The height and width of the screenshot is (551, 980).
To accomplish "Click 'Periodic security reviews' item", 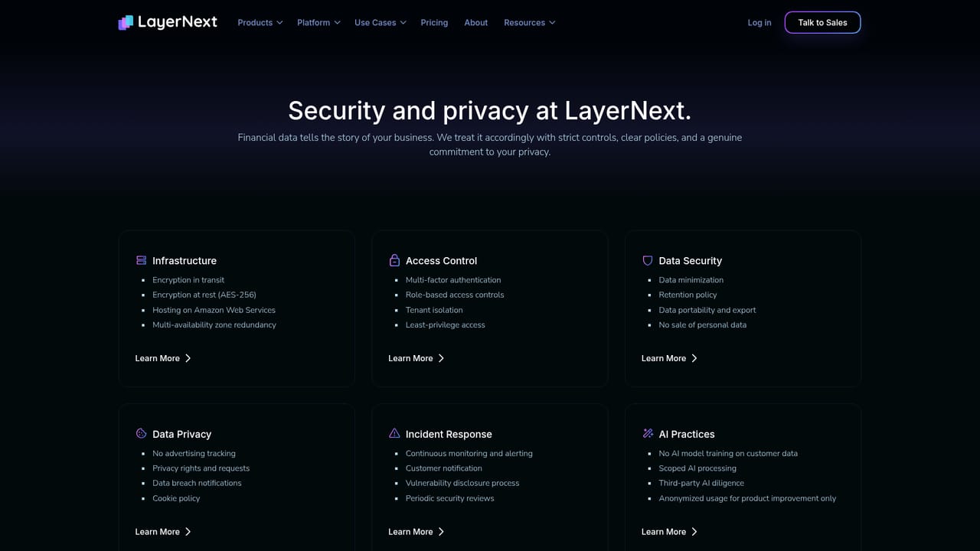I will click(450, 498).
